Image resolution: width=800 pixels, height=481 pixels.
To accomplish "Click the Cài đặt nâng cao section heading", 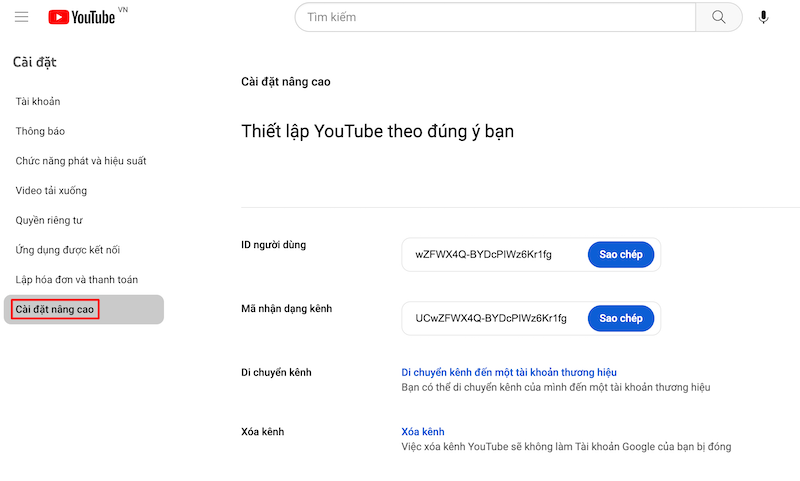I will (286, 82).
